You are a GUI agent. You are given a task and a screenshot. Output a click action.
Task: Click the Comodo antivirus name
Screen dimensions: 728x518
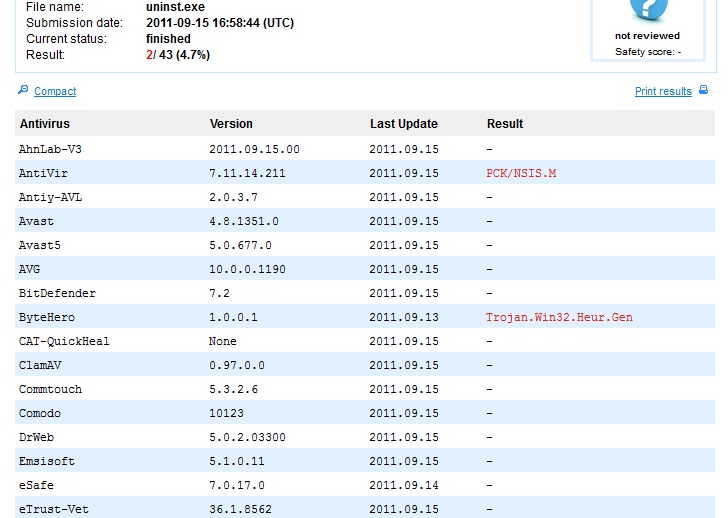(x=39, y=413)
